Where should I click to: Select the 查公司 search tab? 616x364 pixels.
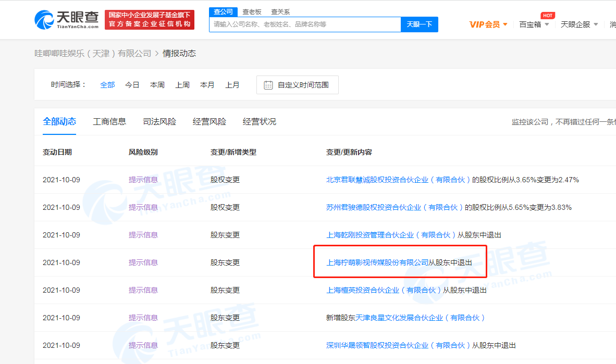pos(224,11)
